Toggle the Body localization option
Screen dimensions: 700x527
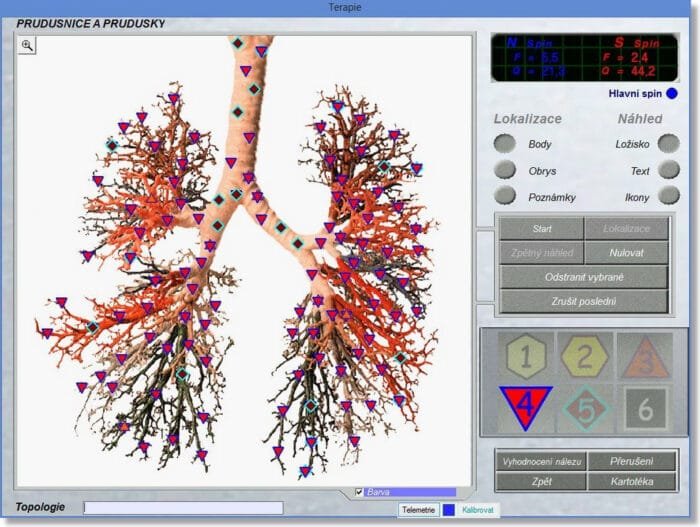pyautogui.click(x=505, y=143)
